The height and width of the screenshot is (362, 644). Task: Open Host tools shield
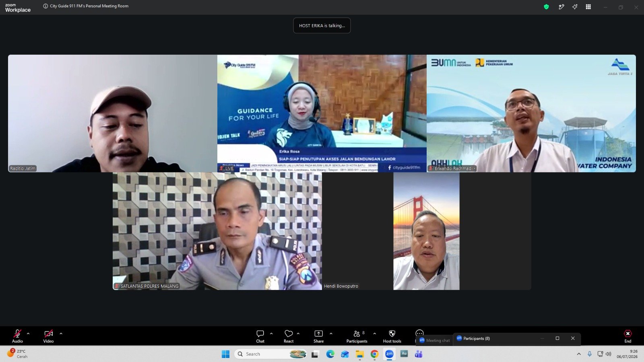pos(392,336)
